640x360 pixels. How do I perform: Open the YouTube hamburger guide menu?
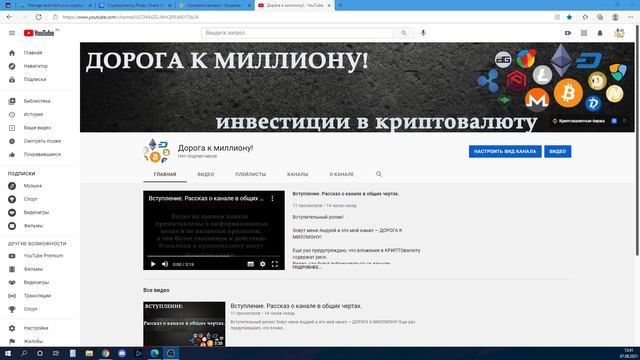(x=12, y=33)
